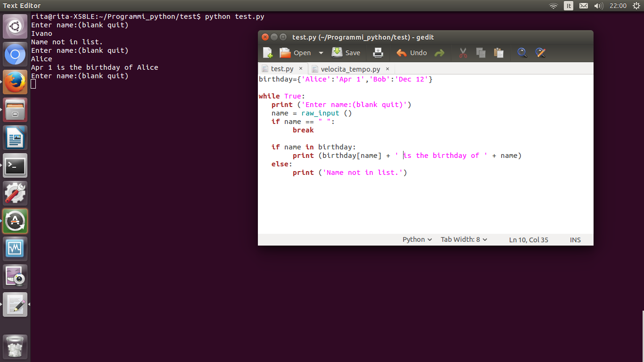Click the birthday dictionary line in editor

(346, 79)
